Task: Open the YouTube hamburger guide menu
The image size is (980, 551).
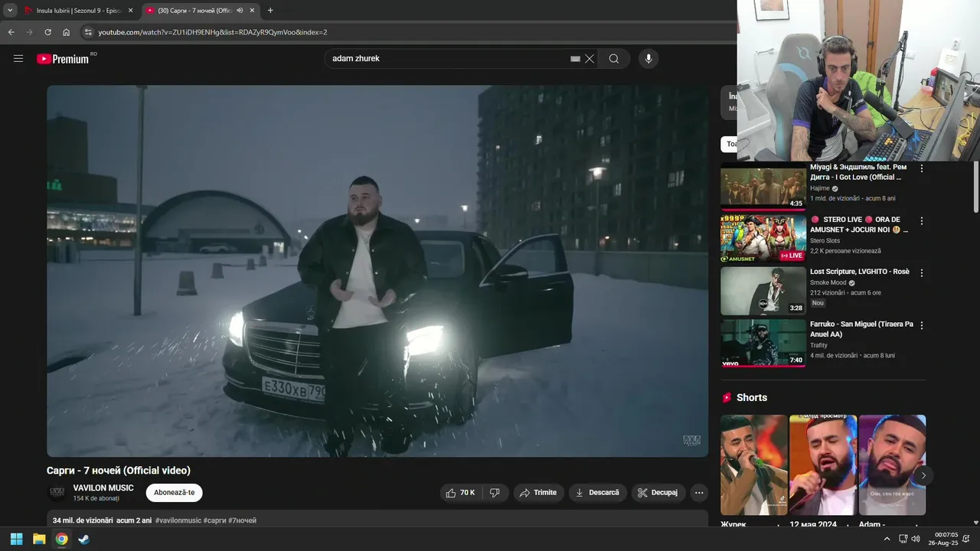Action: pos(18,58)
